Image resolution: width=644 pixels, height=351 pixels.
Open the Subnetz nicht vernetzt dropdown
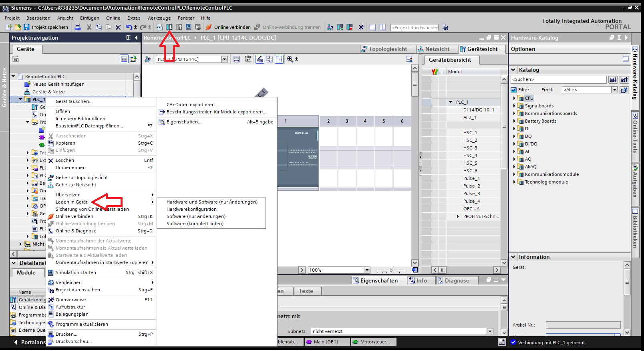(490, 331)
